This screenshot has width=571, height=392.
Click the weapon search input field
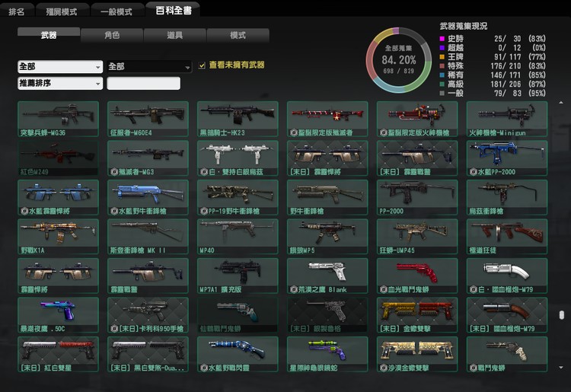[143, 83]
